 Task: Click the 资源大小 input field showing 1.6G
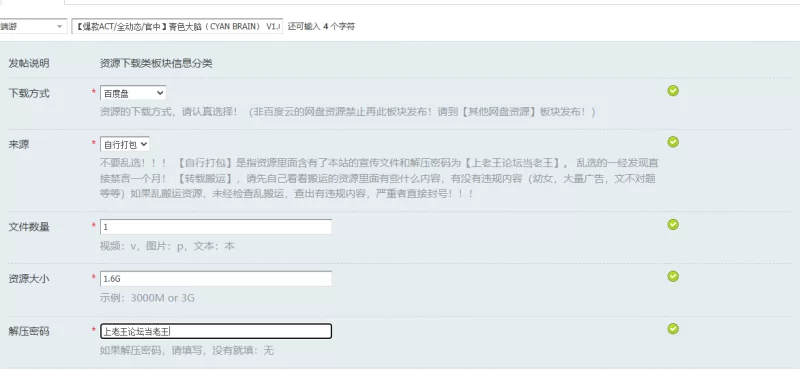tap(216, 279)
